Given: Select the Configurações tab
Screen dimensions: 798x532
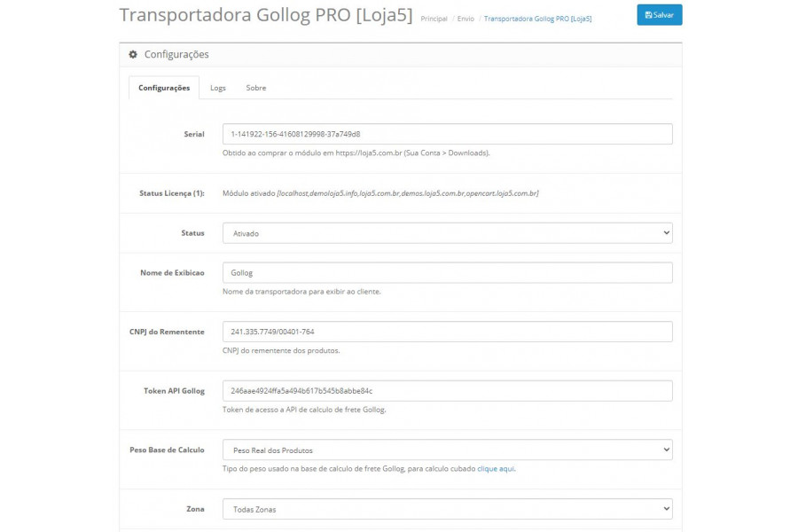Looking at the screenshot, I should (x=164, y=88).
